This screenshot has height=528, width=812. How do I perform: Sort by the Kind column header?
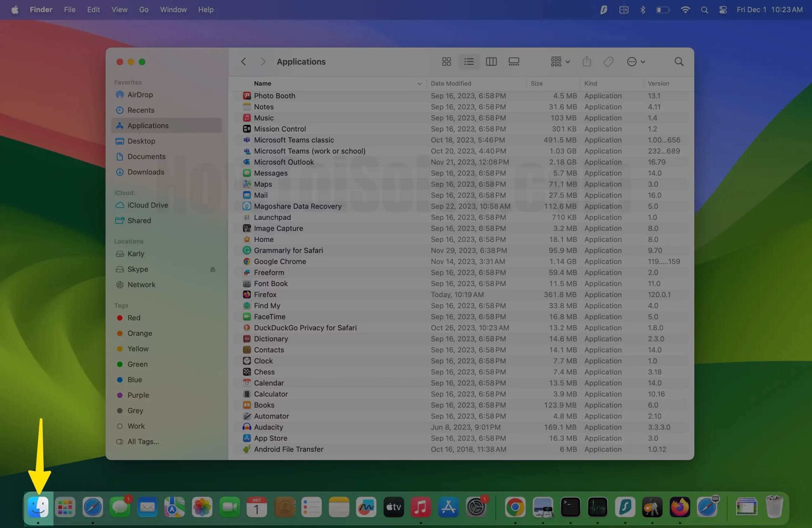tap(591, 84)
